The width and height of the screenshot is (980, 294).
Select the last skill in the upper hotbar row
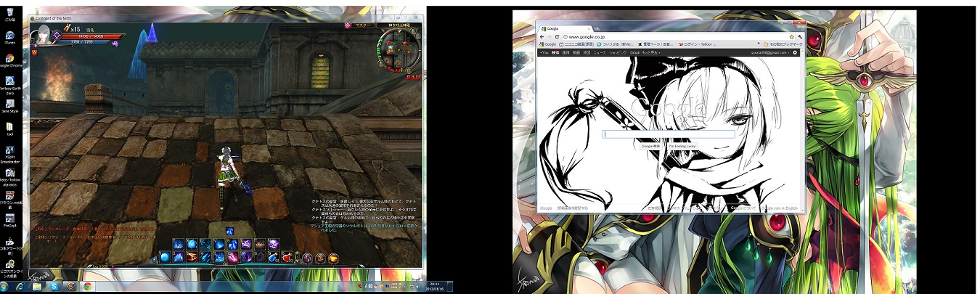coord(273,244)
